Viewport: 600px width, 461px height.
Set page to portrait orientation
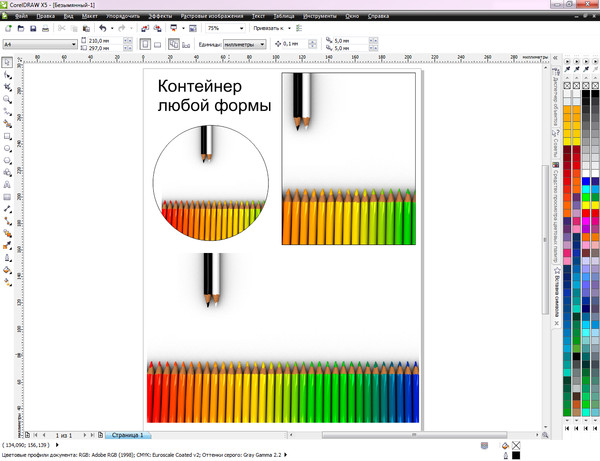click(145, 44)
